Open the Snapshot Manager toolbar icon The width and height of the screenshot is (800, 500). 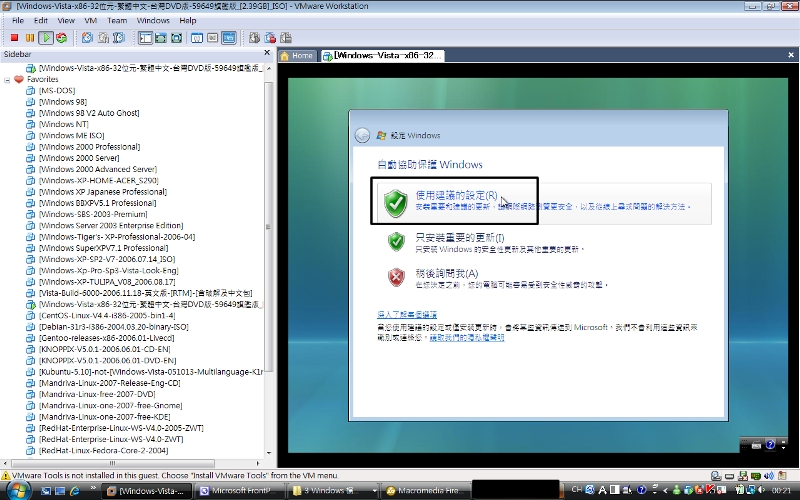[119, 38]
